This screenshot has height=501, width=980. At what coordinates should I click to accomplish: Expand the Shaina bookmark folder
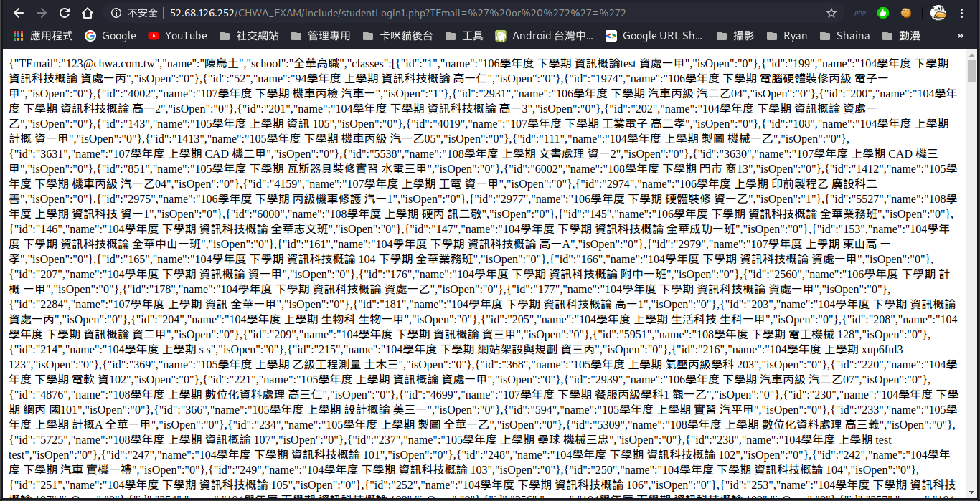pos(844,36)
